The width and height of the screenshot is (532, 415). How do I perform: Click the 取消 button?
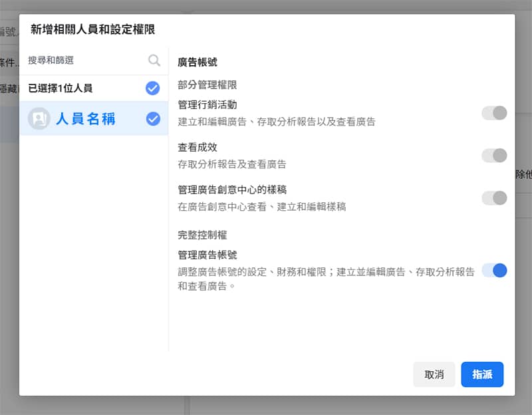click(x=434, y=374)
